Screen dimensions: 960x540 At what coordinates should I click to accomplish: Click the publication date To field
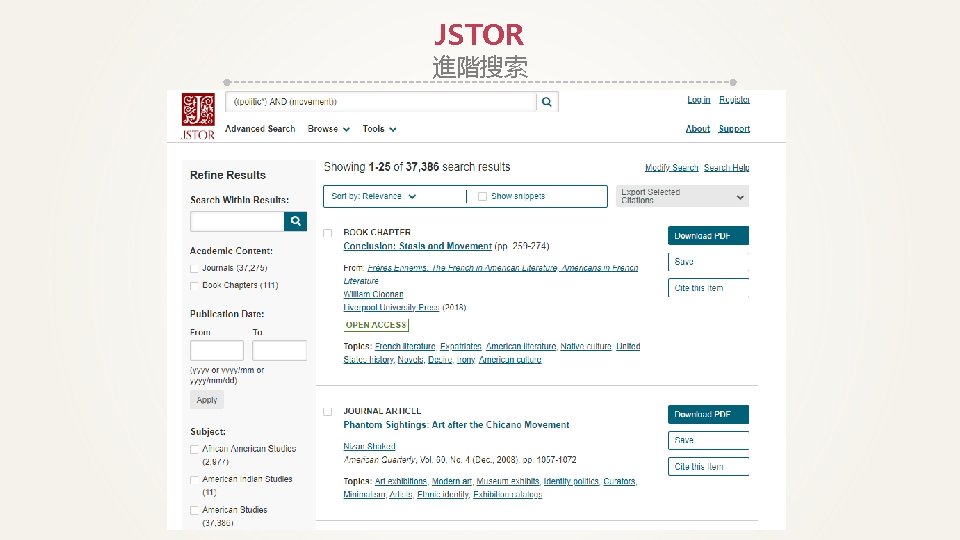[279, 350]
